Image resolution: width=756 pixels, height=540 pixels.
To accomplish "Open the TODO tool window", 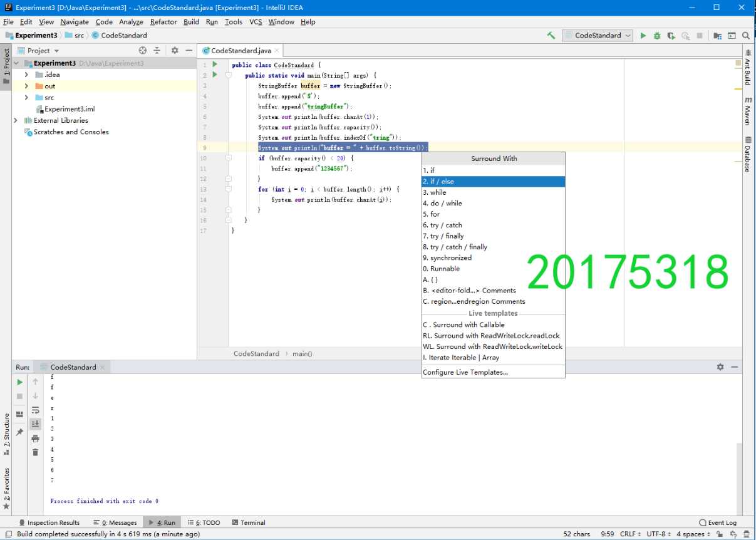I will 204,522.
